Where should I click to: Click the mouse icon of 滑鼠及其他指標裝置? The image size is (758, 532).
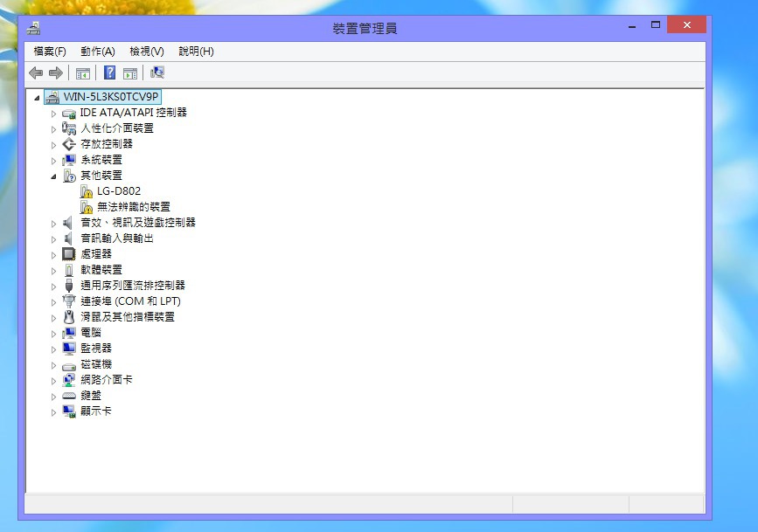pyautogui.click(x=69, y=317)
